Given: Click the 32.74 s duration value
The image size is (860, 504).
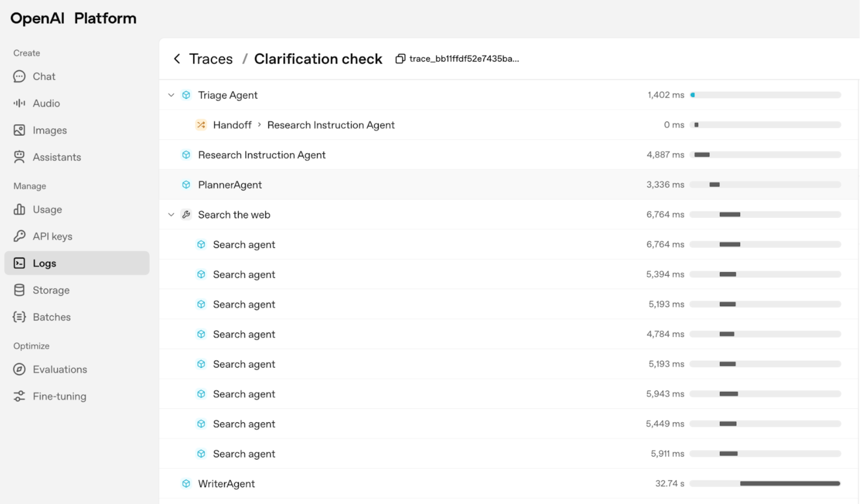Looking at the screenshot, I should click(x=669, y=484).
